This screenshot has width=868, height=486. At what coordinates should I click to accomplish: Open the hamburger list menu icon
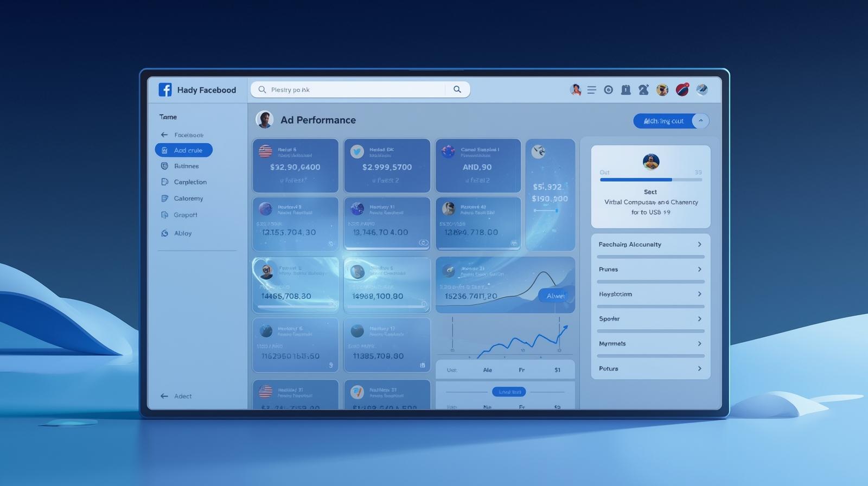(591, 90)
